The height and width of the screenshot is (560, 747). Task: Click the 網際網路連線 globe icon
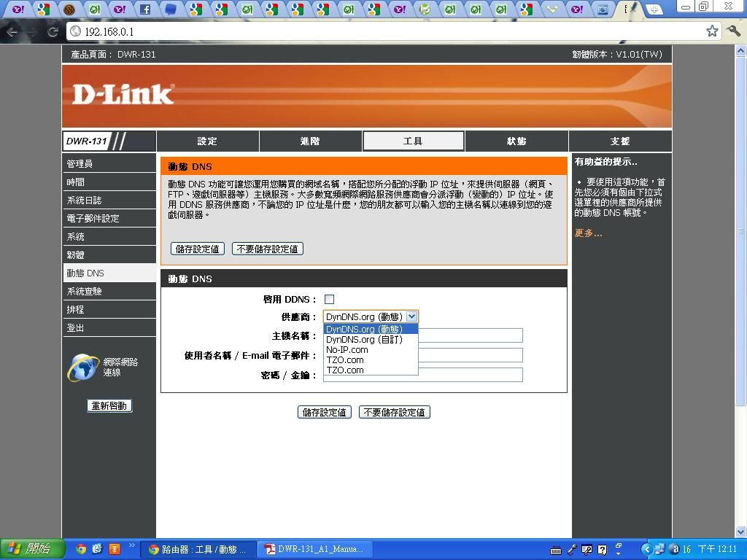pos(82,367)
